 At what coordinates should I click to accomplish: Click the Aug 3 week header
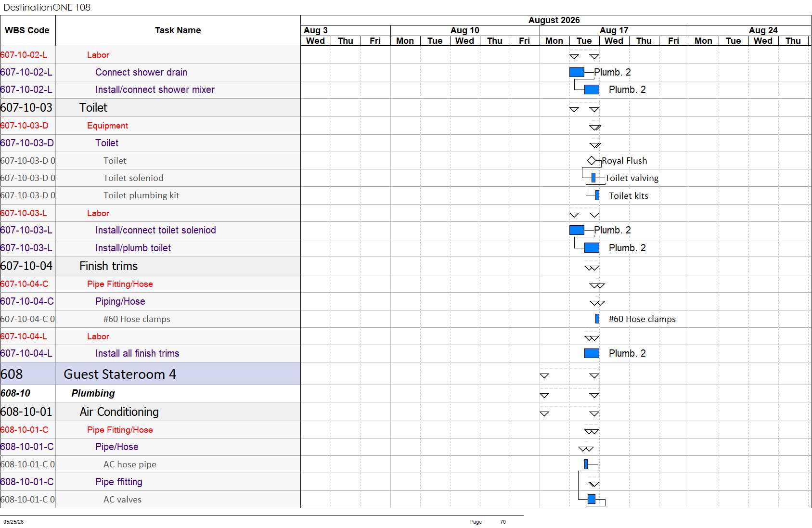(x=346, y=30)
